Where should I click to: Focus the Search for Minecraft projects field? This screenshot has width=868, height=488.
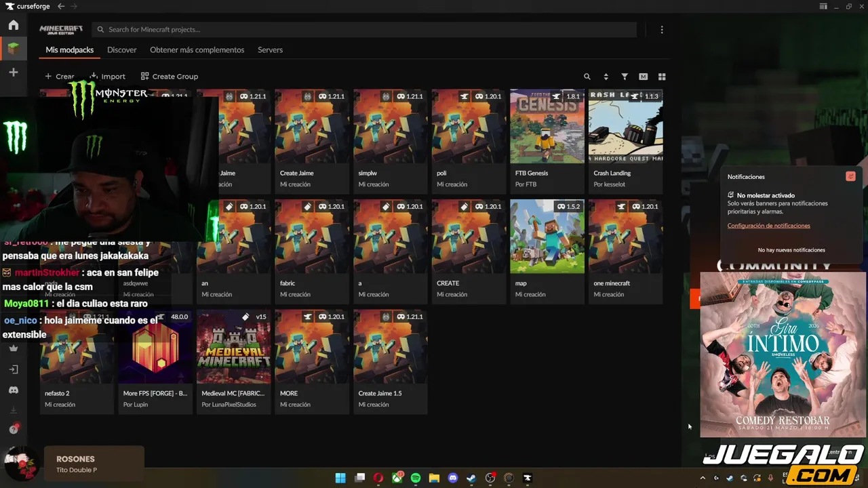(365, 30)
